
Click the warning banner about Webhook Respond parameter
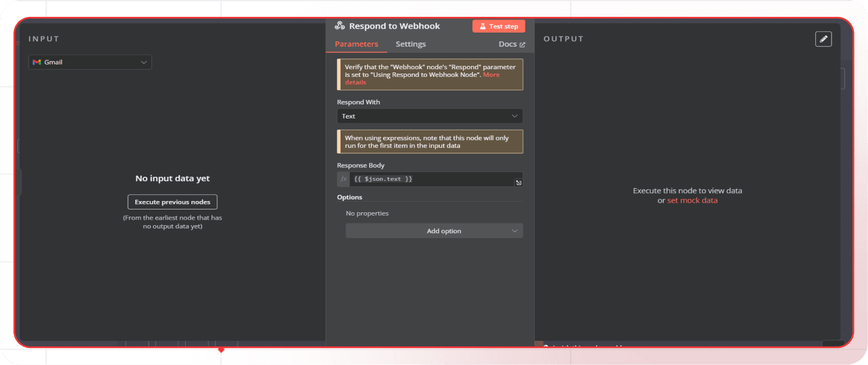coord(429,74)
